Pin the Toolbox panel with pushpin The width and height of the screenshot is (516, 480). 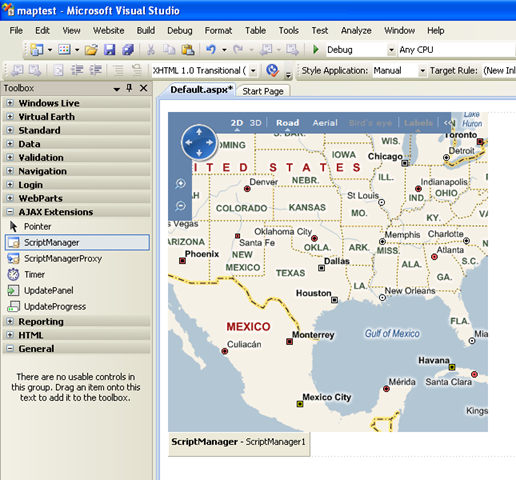(x=129, y=88)
